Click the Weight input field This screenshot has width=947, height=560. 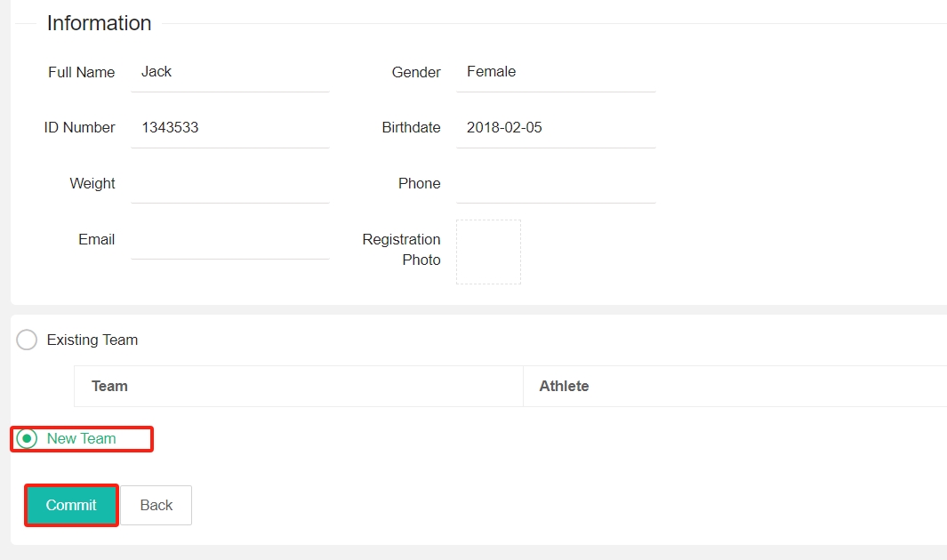coord(229,183)
